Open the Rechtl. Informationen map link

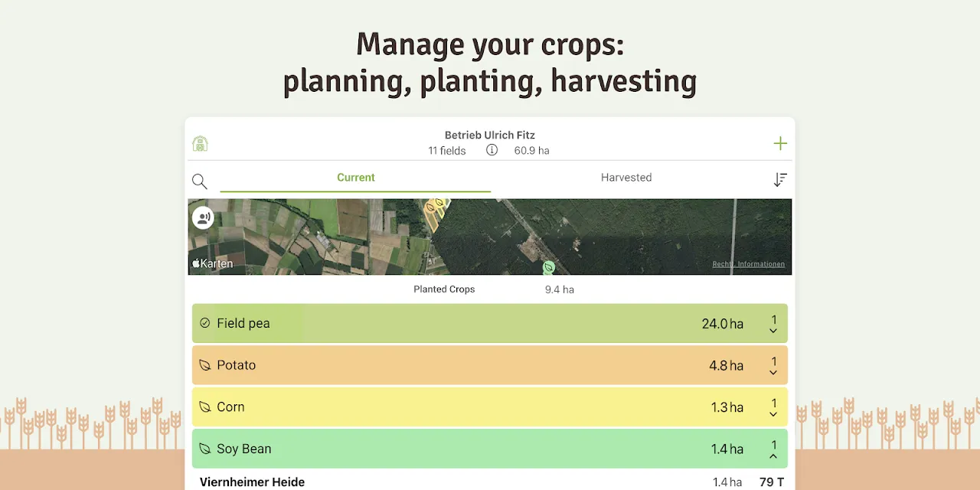[748, 264]
